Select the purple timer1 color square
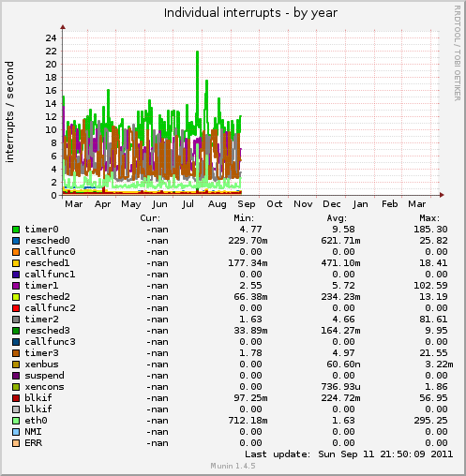 tap(16, 286)
